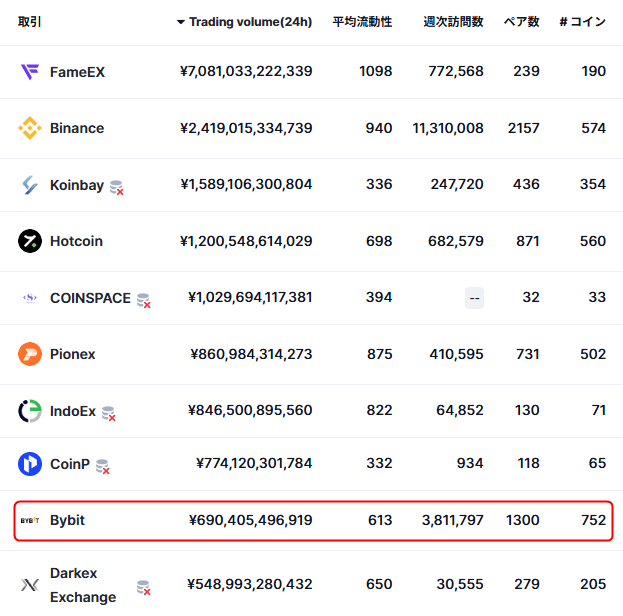
Task: Click the warning badge next to Koinbay
Action: tap(116, 186)
